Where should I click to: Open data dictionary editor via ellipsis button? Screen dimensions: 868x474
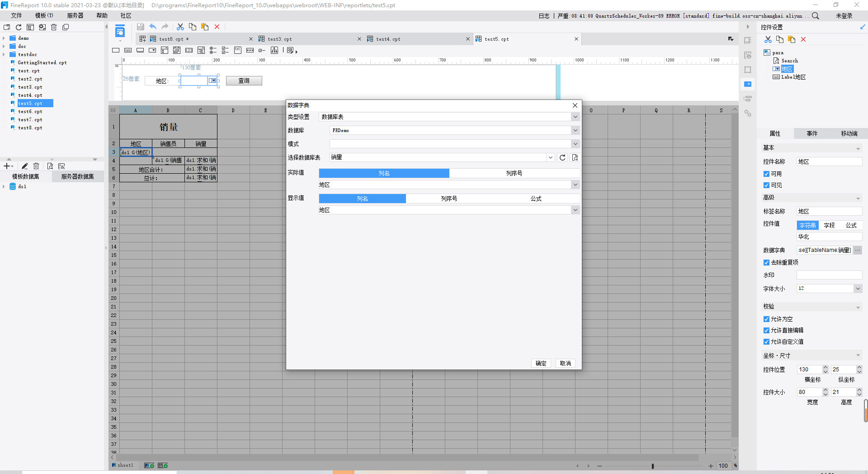858,250
